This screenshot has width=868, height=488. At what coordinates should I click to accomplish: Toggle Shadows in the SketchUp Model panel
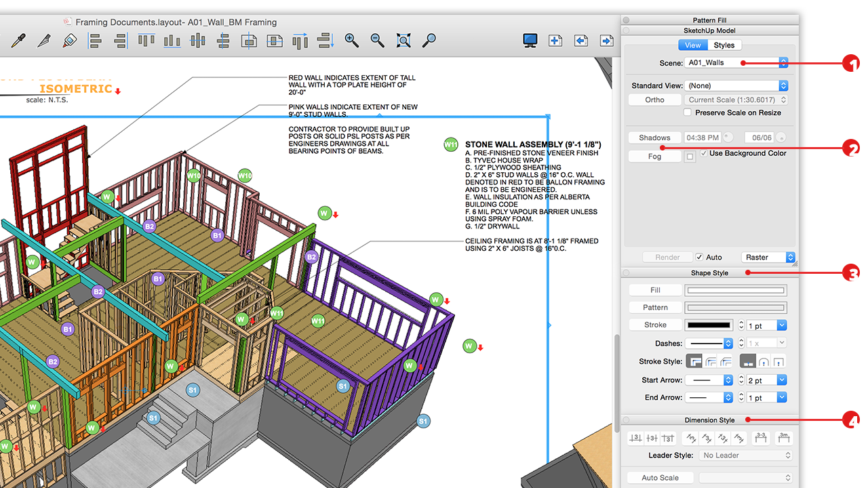point(654,138)
